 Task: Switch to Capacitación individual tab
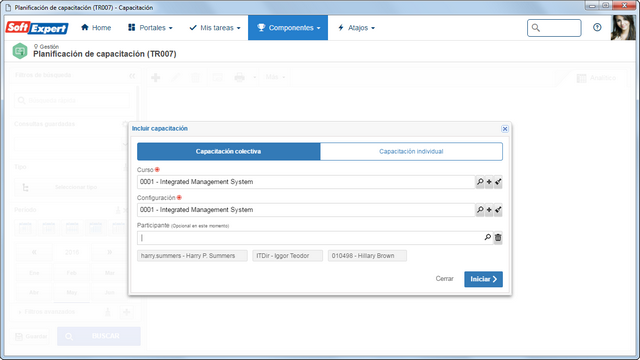(x=411, y=151)
